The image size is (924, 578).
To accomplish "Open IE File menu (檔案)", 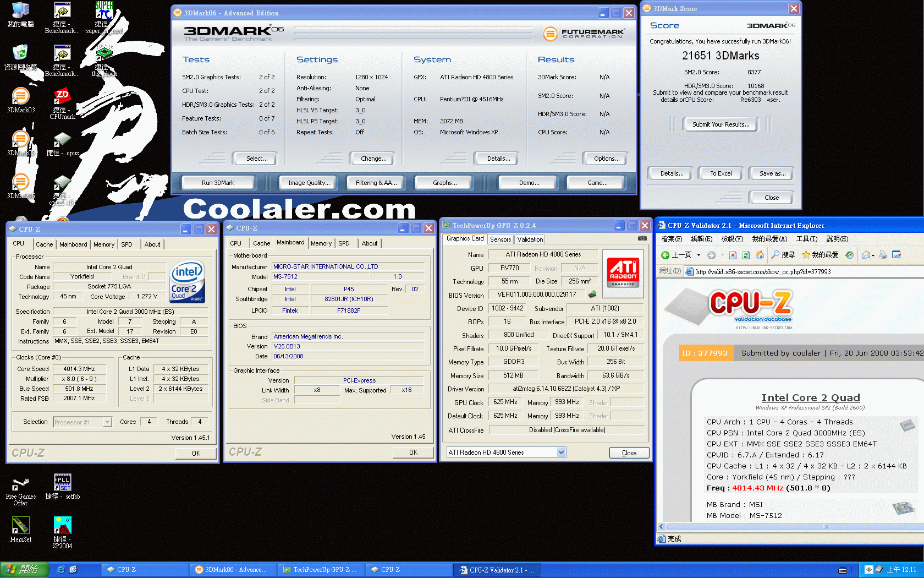I will coord(672,239).
